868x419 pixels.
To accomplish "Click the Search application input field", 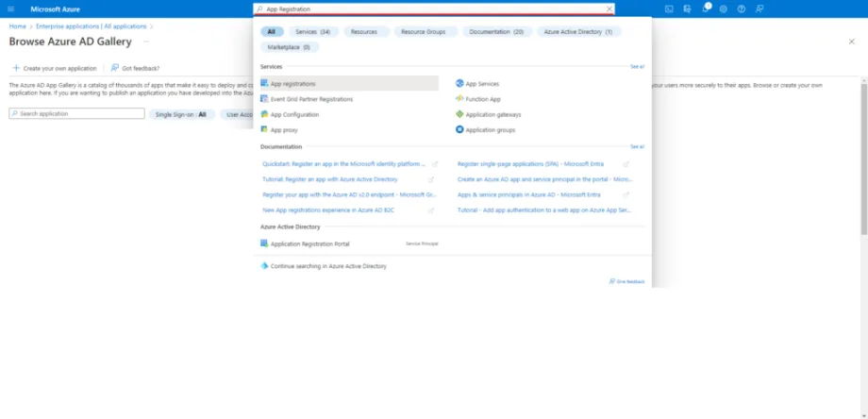I will tap(77, 113).
